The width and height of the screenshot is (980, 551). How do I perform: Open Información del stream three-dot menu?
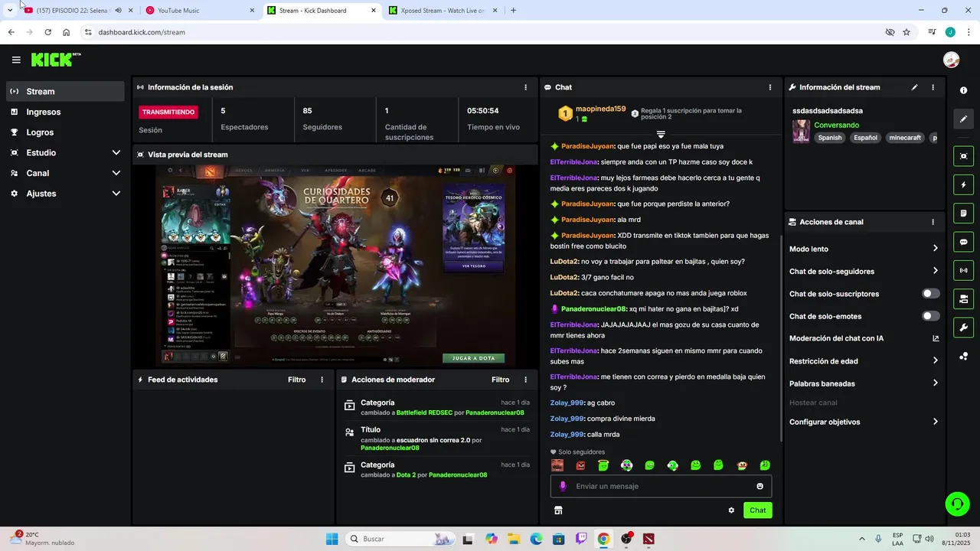[933, 87]
